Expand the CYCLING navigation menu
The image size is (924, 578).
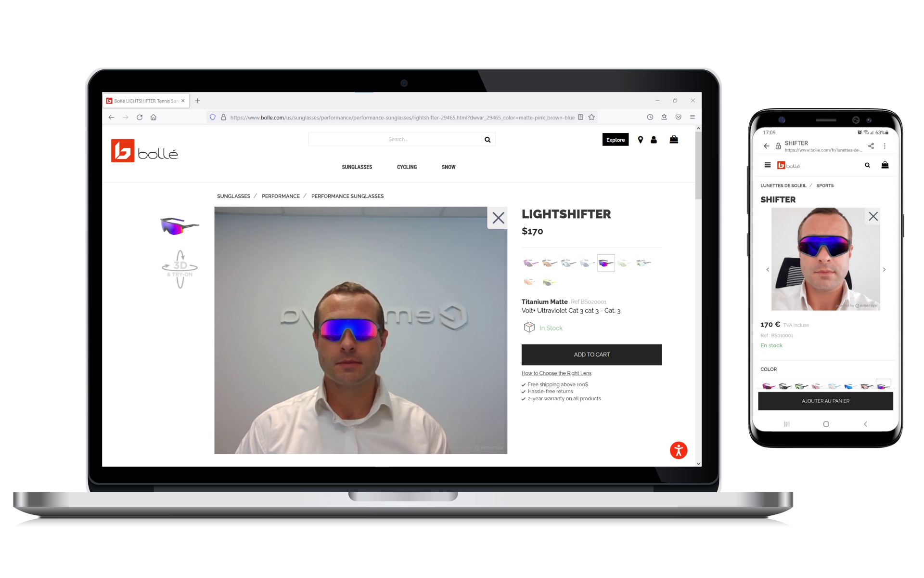(407, 167)
